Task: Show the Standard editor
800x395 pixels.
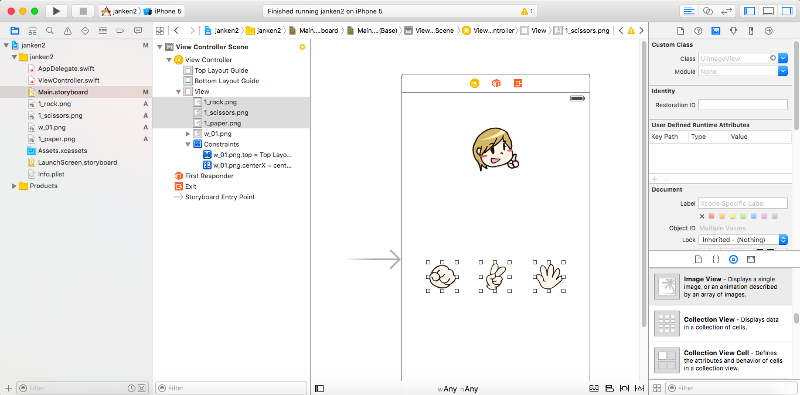Action: pos(689,11)
